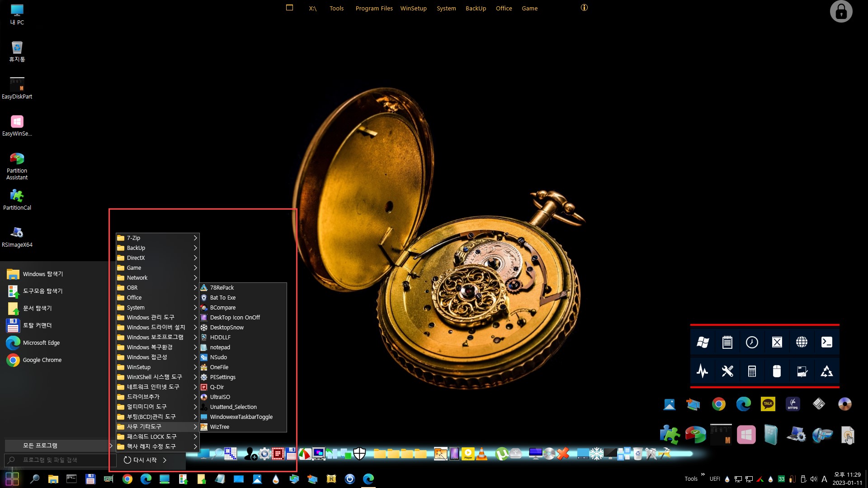The image size is (868, 488).
Task: Launch the disc image icon in dock
Action: point(844,404)
